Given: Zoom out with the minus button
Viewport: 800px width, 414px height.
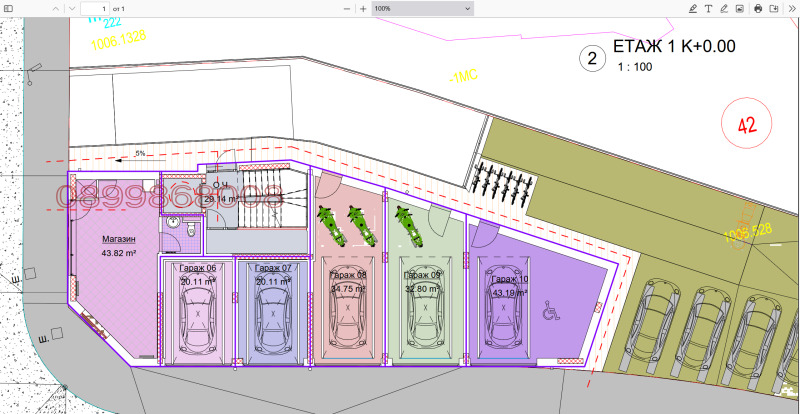Looking at the screenshot, I should pyautogui.click(x=347, y=8).
